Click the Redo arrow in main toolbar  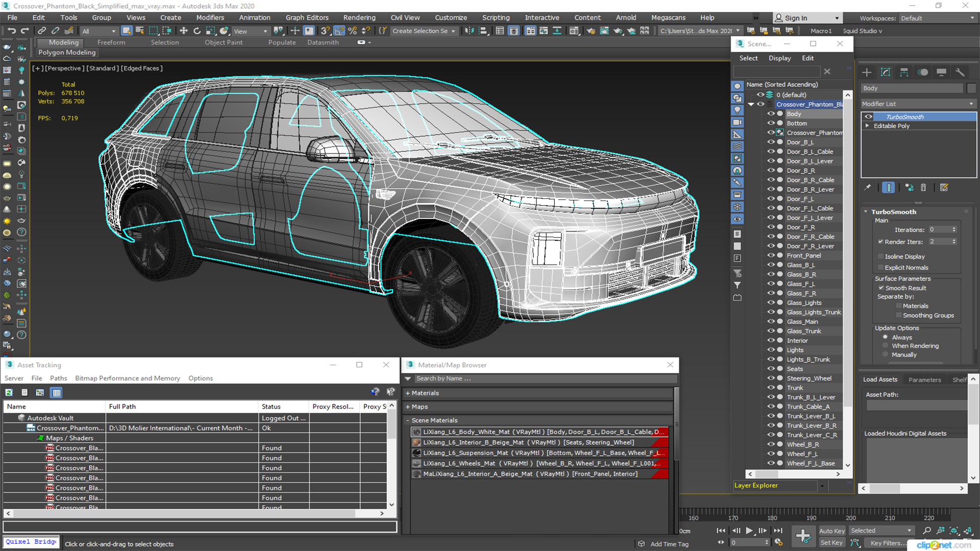24,31
